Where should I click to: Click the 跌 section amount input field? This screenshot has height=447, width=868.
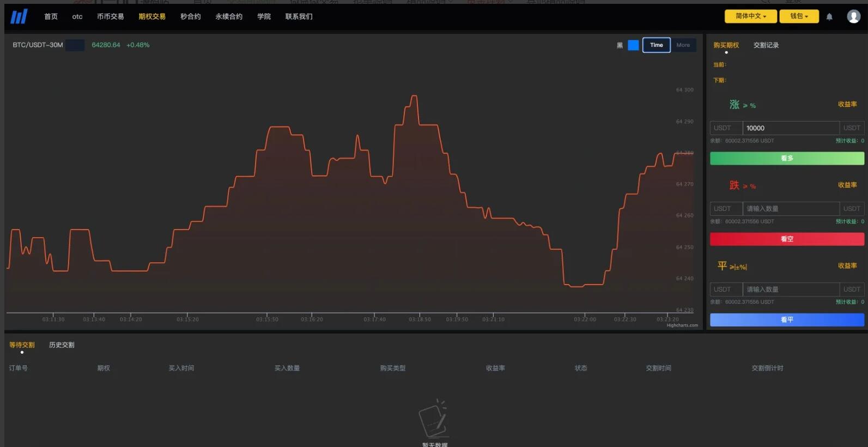790,209
